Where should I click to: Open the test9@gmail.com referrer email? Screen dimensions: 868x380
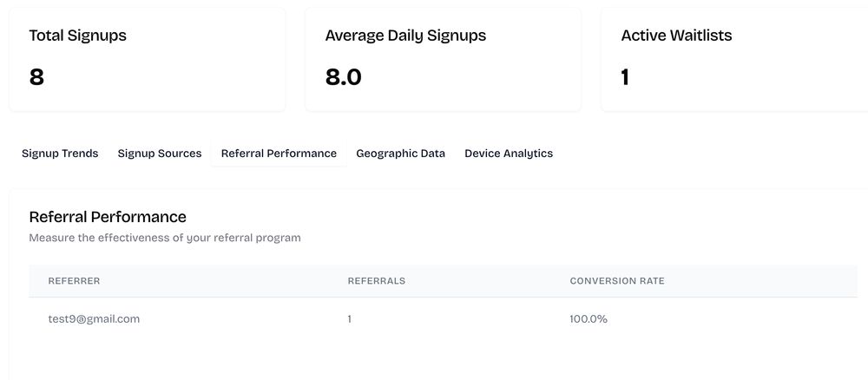(x=94, y=319)
